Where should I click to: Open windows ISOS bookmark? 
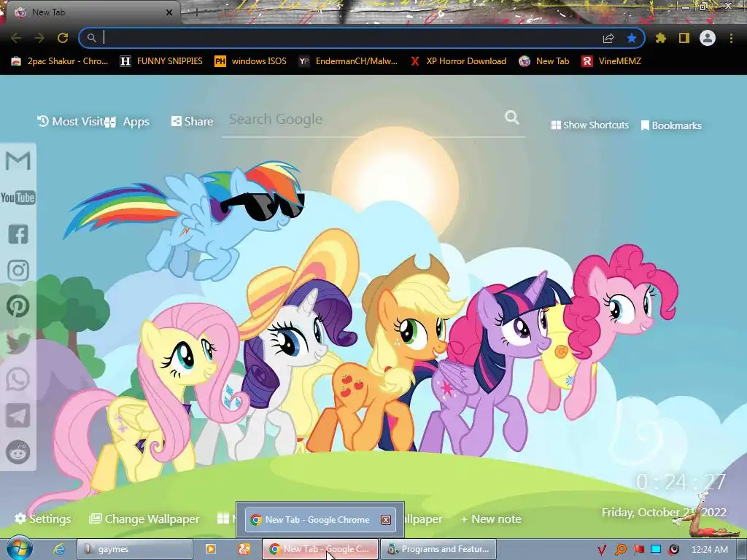pos(251,61)
